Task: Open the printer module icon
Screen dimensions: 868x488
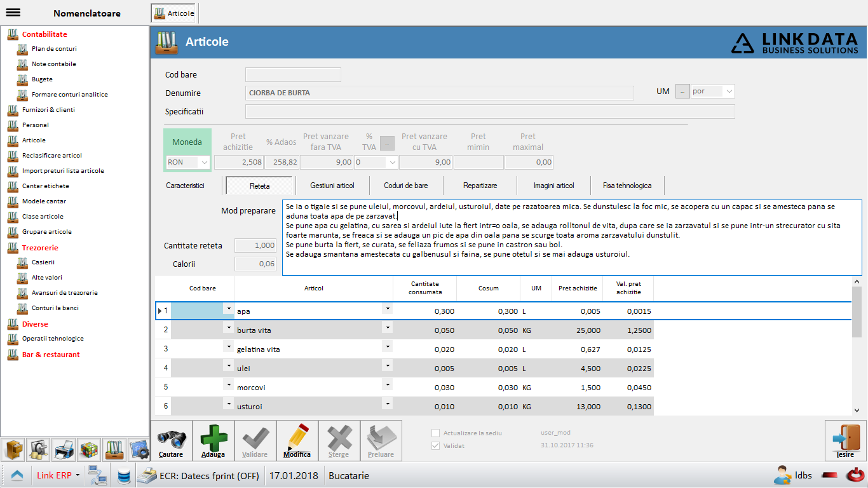Action: point(63,449)
